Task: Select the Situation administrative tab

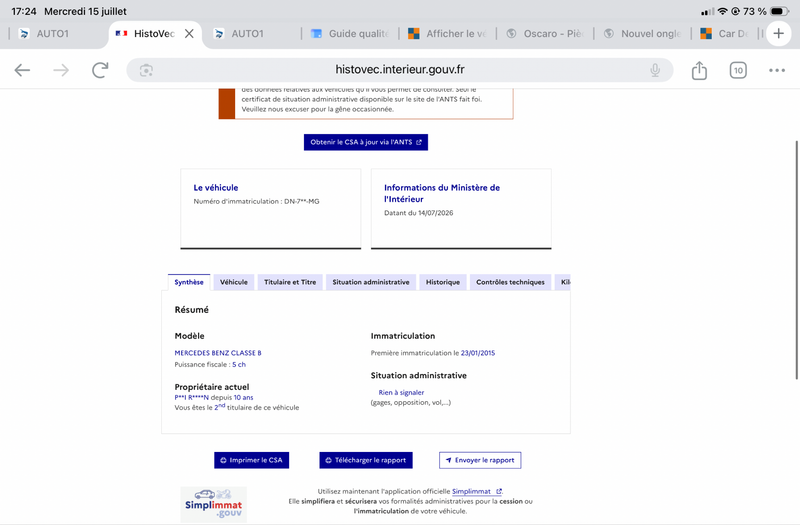Action: coord(371,282)
